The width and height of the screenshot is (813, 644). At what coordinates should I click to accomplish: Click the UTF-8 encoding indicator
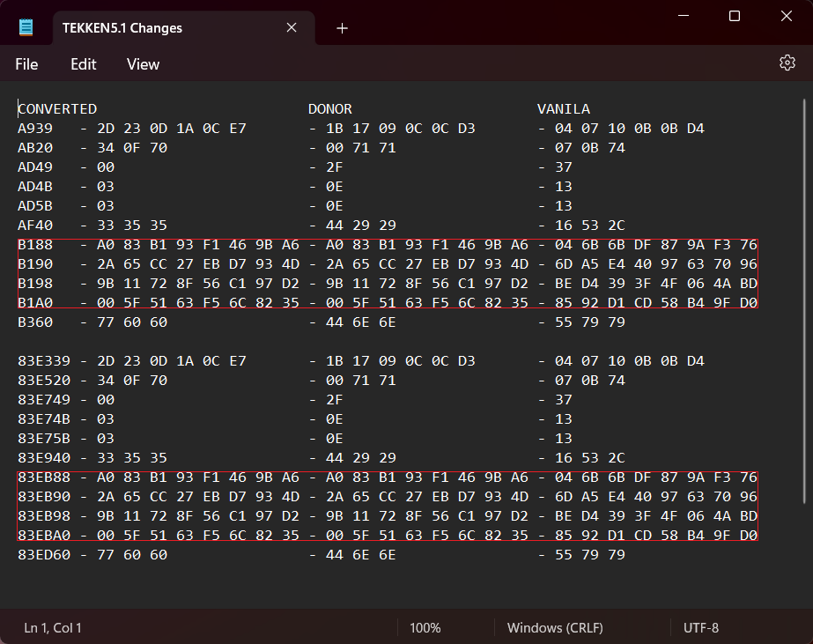[x=701, y=628]
